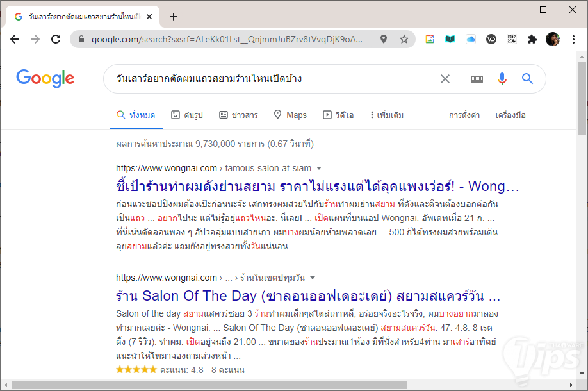Click the horizontal scrollbar thumb
The width and height of the screenshot is (588, 391).
[x=209, y=385]
